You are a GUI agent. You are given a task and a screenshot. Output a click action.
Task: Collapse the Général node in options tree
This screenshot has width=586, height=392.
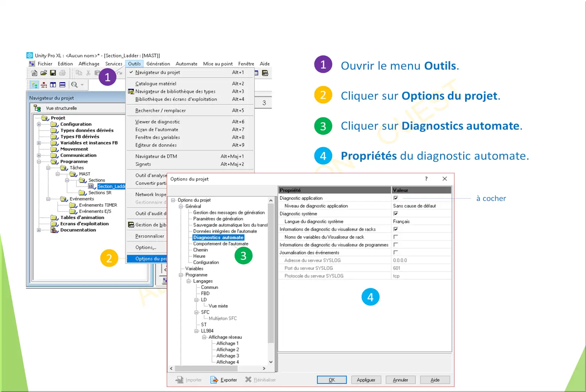[181, 206]
